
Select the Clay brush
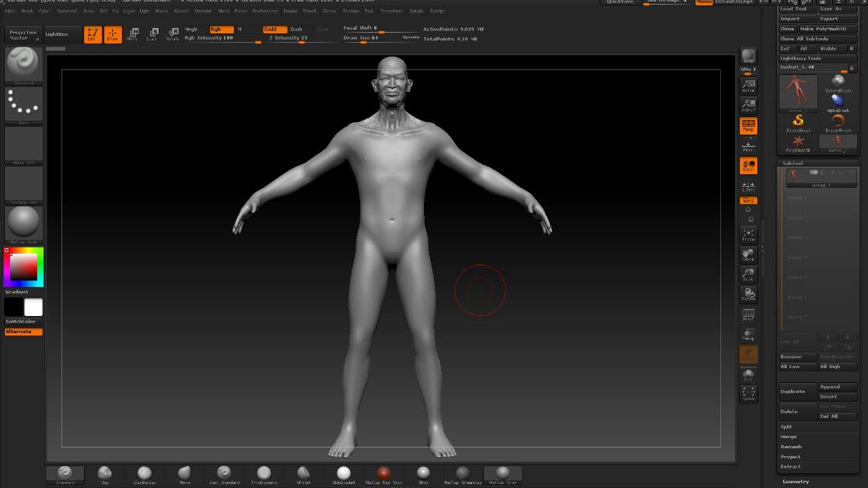point(105,474)
